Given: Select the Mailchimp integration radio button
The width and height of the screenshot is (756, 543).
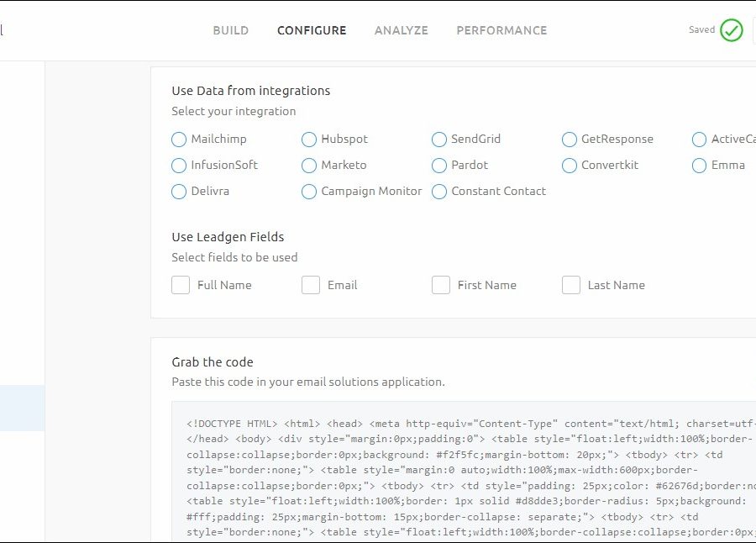Looking at the screenshot, I should pyautogui.click(x=179, y=140).
